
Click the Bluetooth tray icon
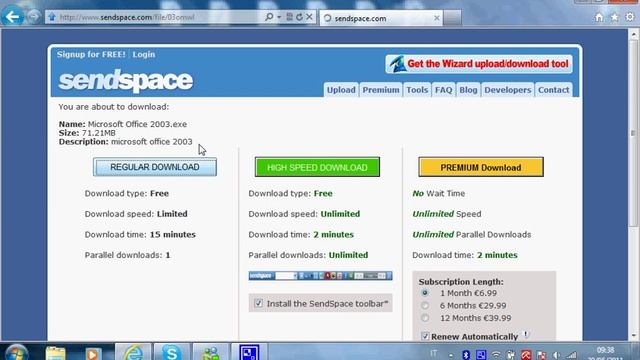pos(466,355)
